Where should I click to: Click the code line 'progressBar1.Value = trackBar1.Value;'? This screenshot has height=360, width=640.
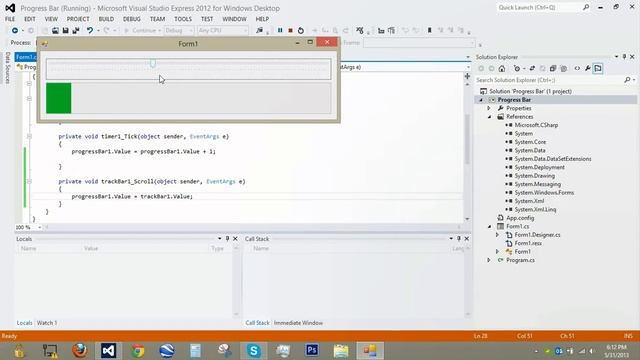132,196
